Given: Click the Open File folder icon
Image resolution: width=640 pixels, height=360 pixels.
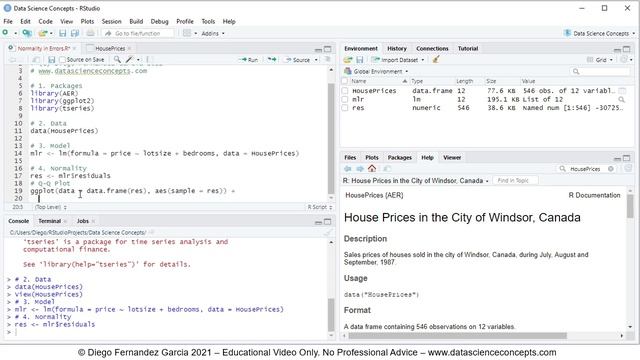Looking at the screenshot, I should (x=42, y=33).
